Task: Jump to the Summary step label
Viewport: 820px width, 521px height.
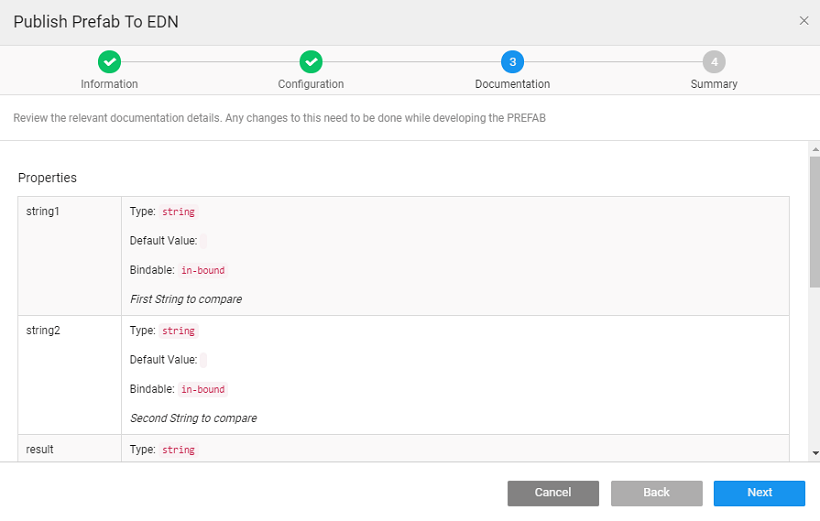Action: click(x=713, y=84)
